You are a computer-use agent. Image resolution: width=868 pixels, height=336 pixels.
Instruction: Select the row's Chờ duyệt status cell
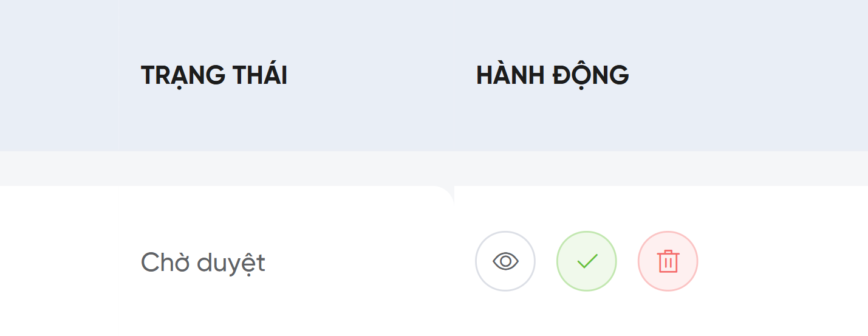[x=203, y=263]
